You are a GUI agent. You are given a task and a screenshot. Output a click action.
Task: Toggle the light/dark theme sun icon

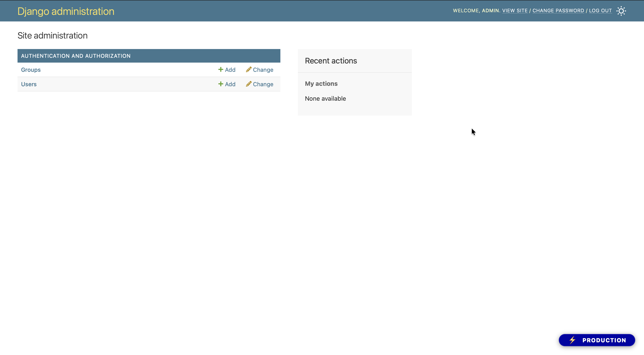[621, 11]
